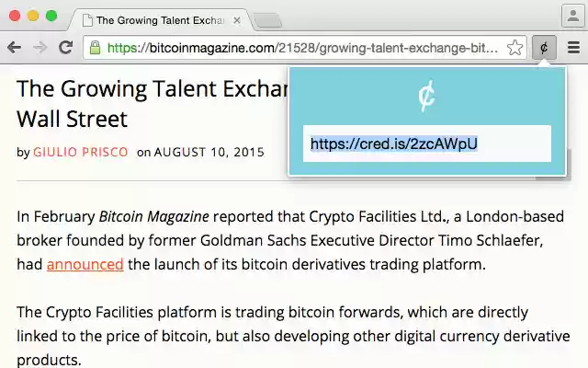Click the green maximize window button
The height and width of the screenshot is (368, 588).
click(51, 16)
